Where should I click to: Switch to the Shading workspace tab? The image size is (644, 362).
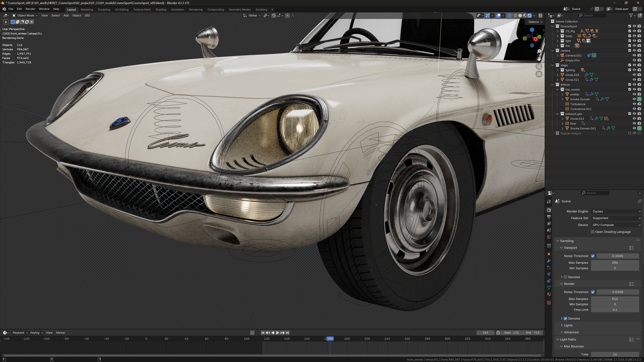tap(161, 10)
